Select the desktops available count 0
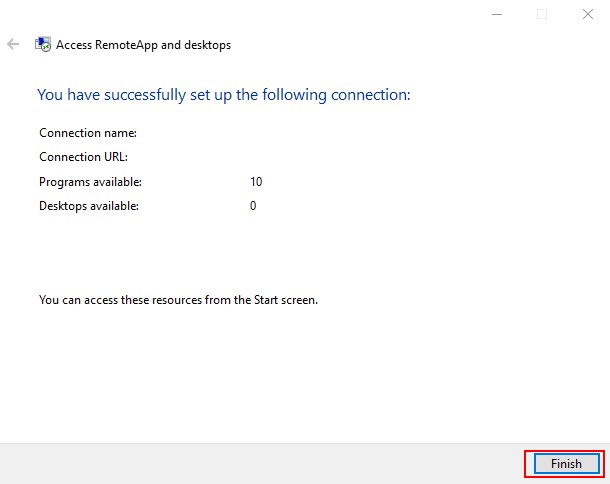Viewport: 610px width, 484px height. [x=253, y=206]
